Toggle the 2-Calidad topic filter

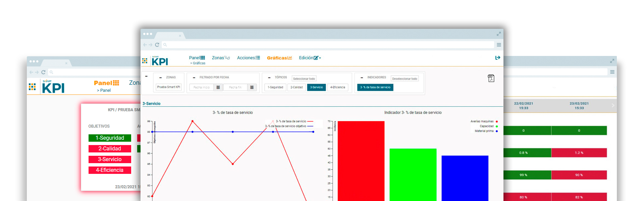tap(297, 87)
